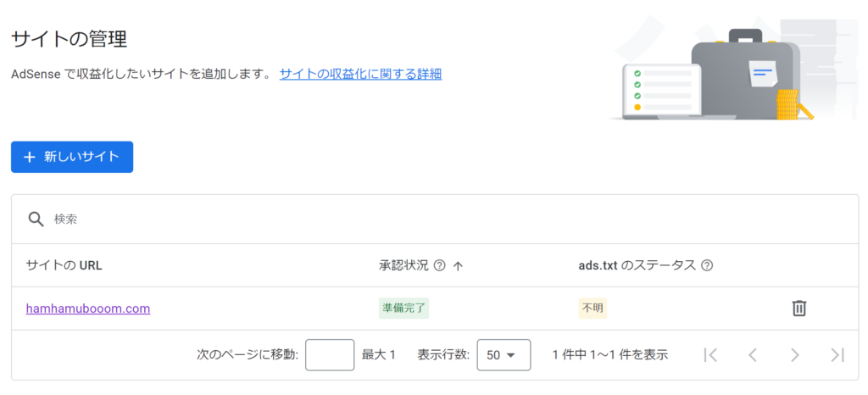868x395 pixels.
Task: Click the search magnifier icon
Action: tap(36, 219)
